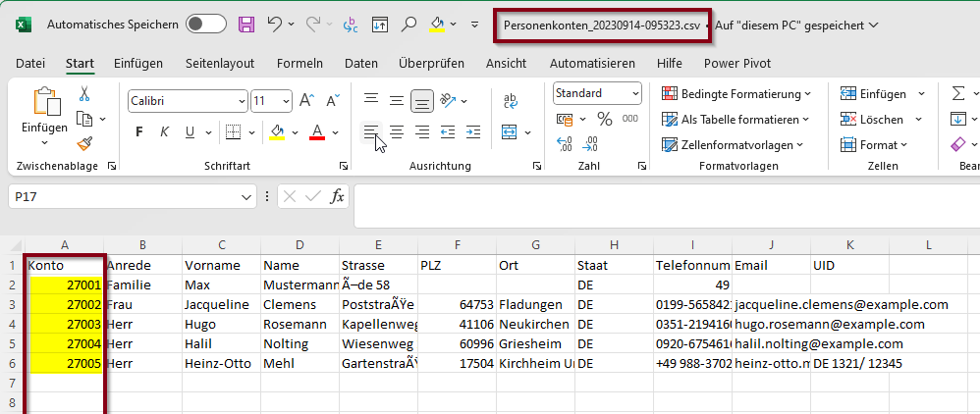Click the Wrap Text icon
The width and height of the screenshot is (980, 414).
pos(511,100)
